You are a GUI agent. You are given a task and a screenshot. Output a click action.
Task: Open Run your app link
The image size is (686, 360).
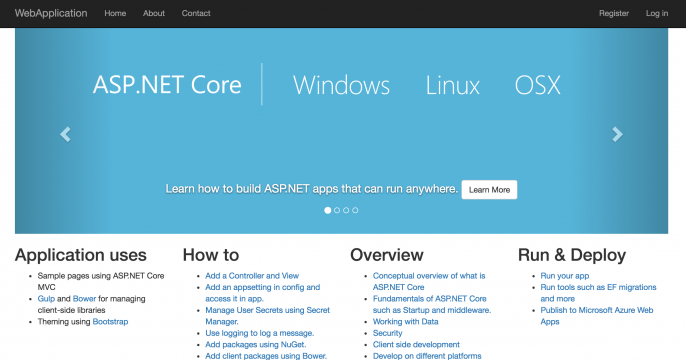point(564,276)
